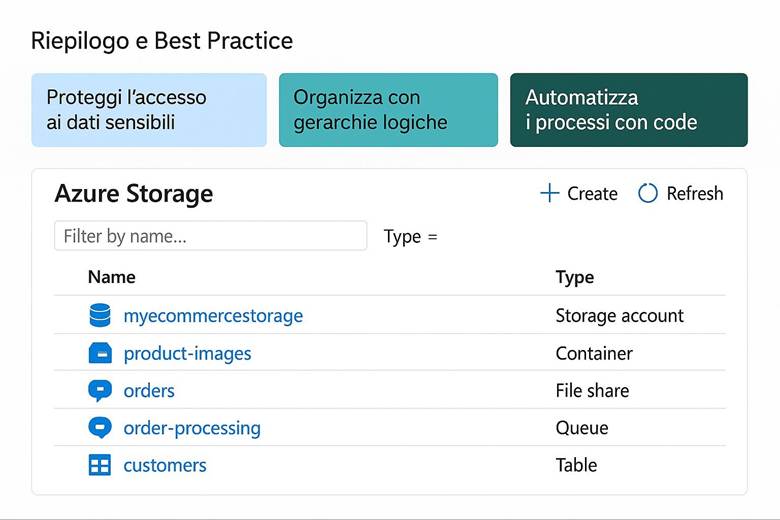Open the product-images container link

(187, 353)
